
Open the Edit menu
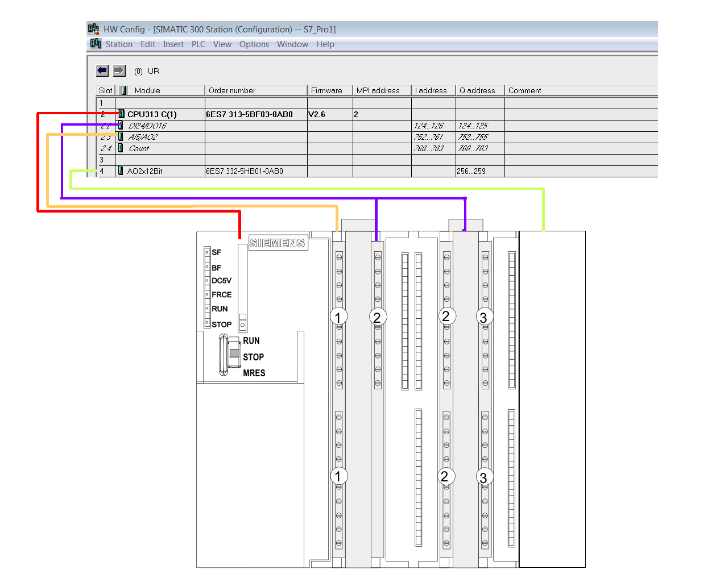[148, 44]
